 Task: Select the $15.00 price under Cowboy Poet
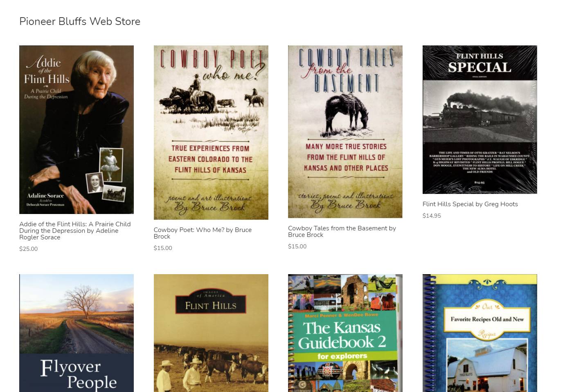[163, 248]
